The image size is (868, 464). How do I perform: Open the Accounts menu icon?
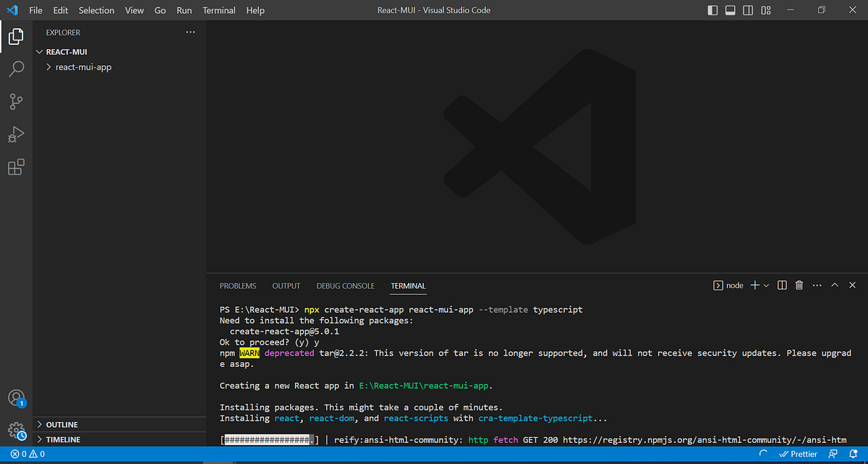[x=16, y=399]
